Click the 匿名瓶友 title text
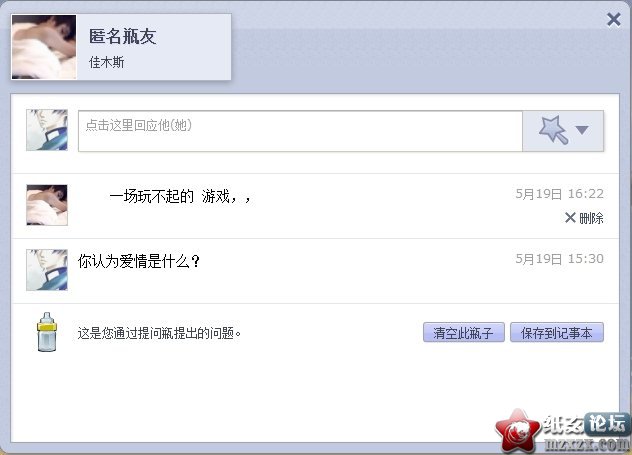Image resolution: width=632 pixels, height=455 pixels. (x=123, y=37)
